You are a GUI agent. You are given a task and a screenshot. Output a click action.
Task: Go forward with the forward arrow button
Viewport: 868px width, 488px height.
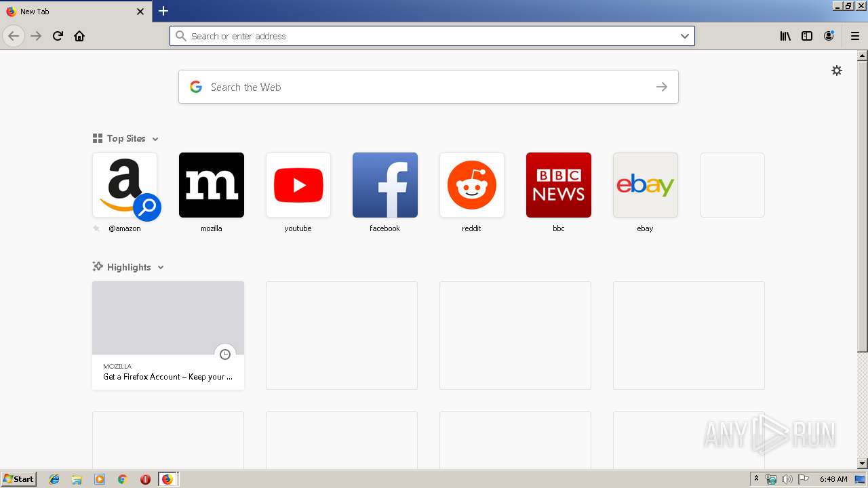pyautogui.click(x=36, y=36)
